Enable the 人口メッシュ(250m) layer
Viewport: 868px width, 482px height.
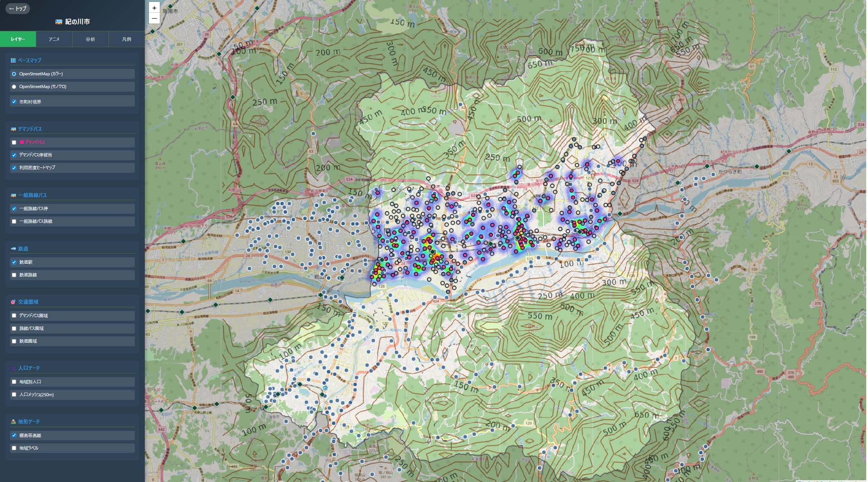click(x=14, y=395)
